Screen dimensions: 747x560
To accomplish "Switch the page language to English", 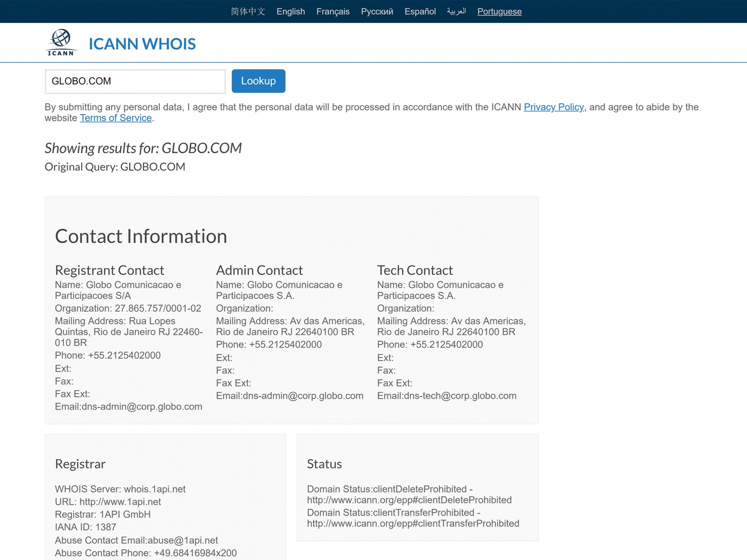I will (290, 11).
